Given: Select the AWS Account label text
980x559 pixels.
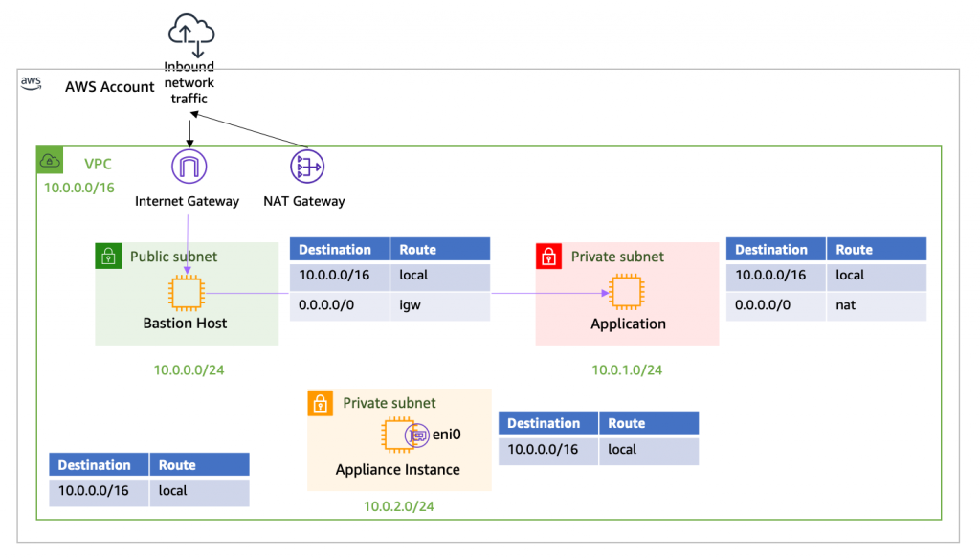Looking at the screenshot, I should click(x=110, y=87).
